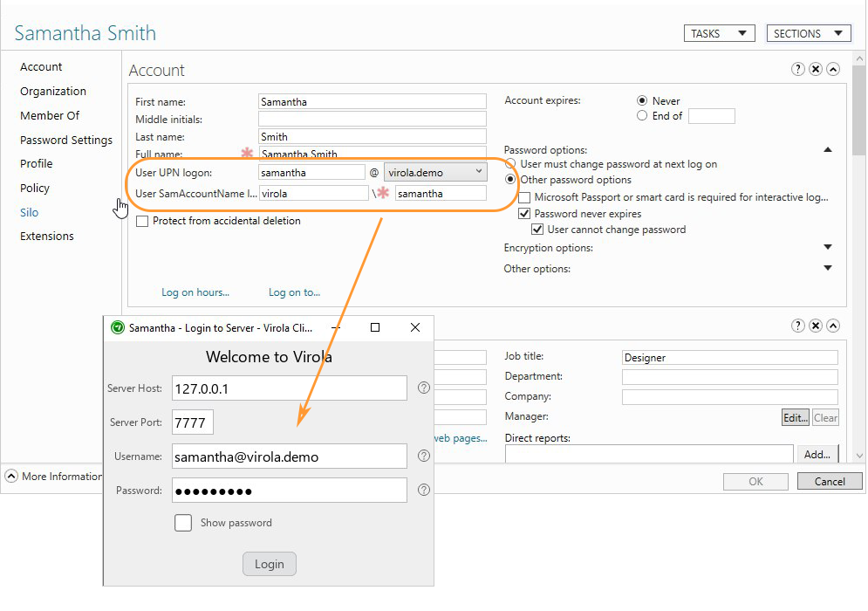The height and width of the screenshot is (611, 868).
Task: Open the virola.demo domain dropdown
Action: (x=481, y=172)
